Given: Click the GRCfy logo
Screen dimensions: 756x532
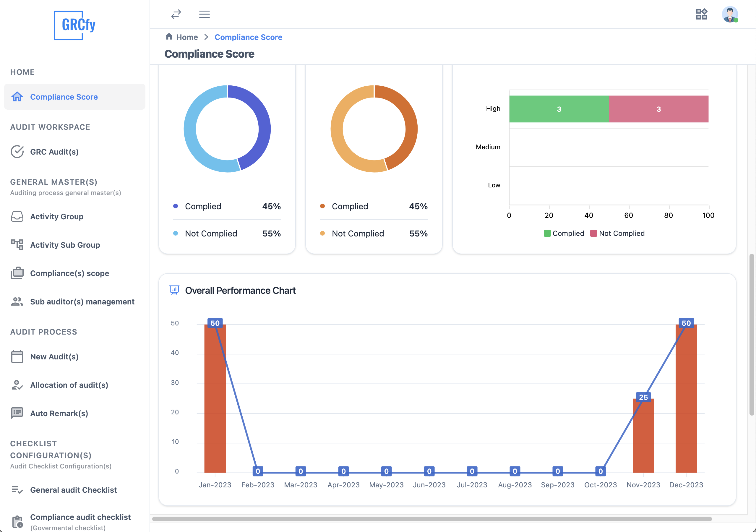Looking at the screenshot, I should pyautogui.click(x=75, y=25).
